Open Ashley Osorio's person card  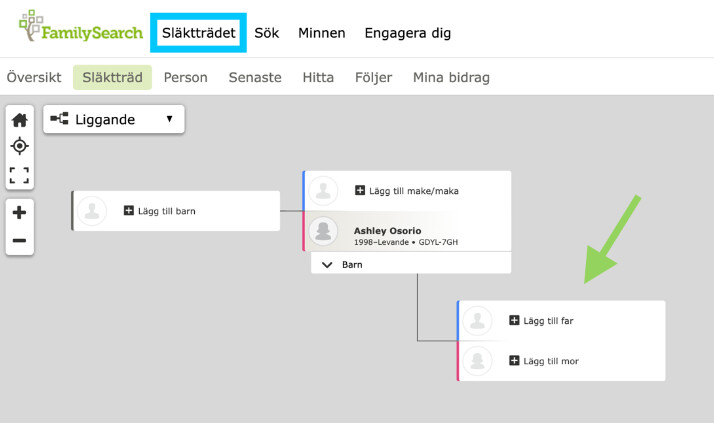[407, 231]
